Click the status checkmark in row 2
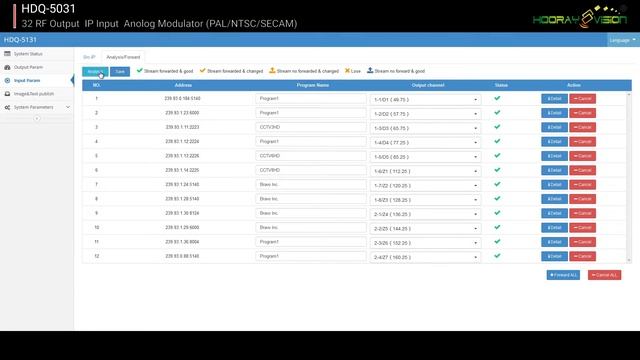Screen dimensions: 640x360 point(497,113)
